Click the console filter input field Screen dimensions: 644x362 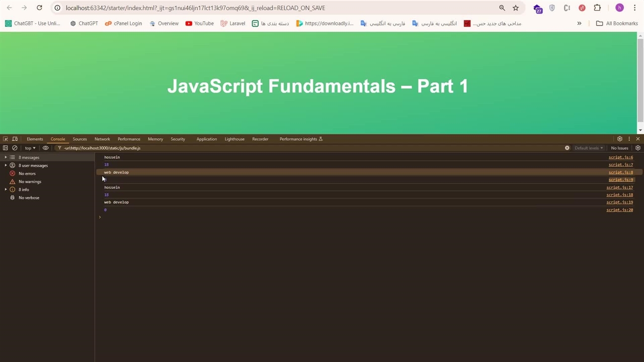(x=302, y=148)
